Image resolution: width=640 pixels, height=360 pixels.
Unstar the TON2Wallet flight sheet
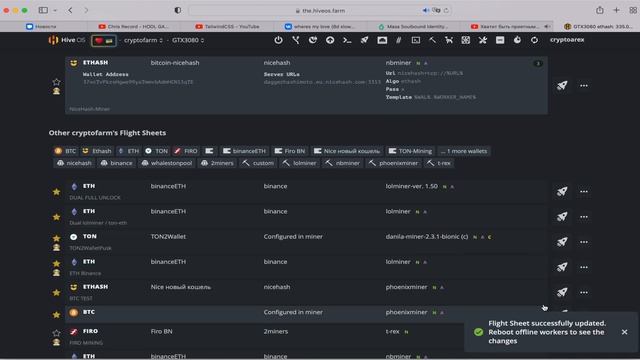[x=56, y=238]
